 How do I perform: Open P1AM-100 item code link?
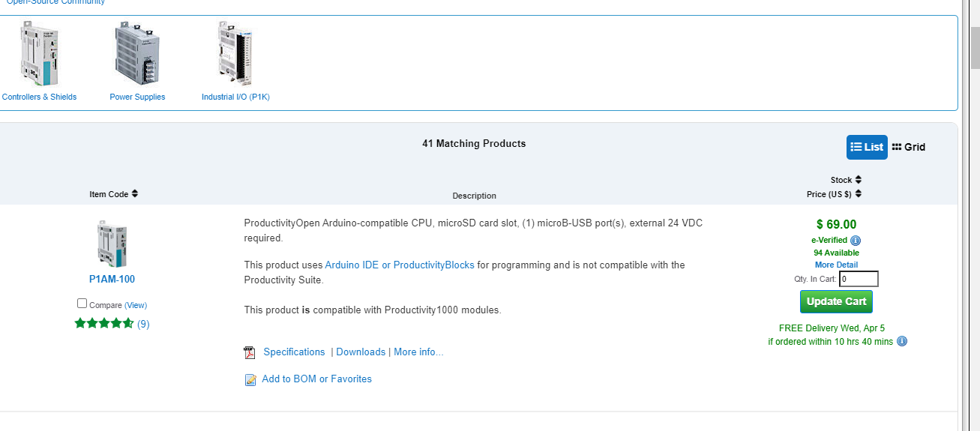[112, 279]
